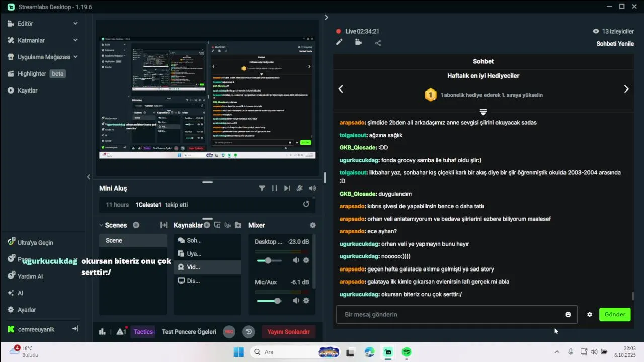
Task: Expand the Editör dropdown chevron
Action: point(75,23)
